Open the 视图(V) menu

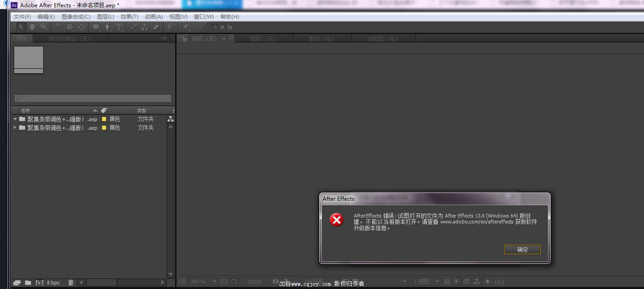click(x=178, y=17)
